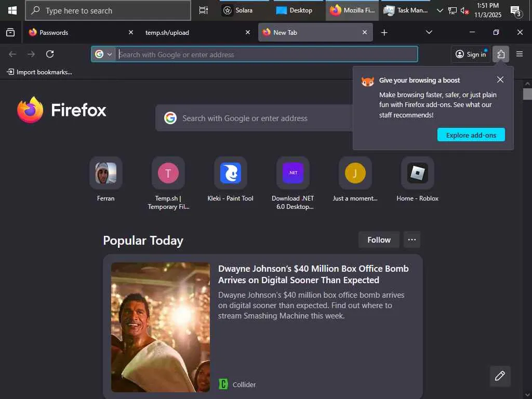Screen dimensions: 532x399
Task: Click scrollbar down arrow
Action: [527, 394]
